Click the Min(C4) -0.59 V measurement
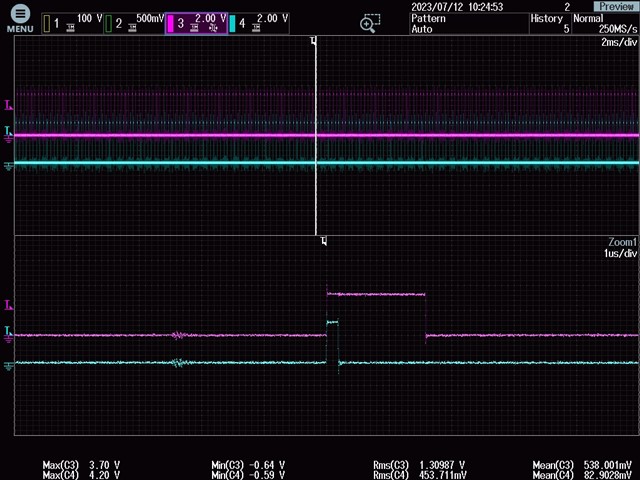The image size is (640, 480). [x=248, y=475]
